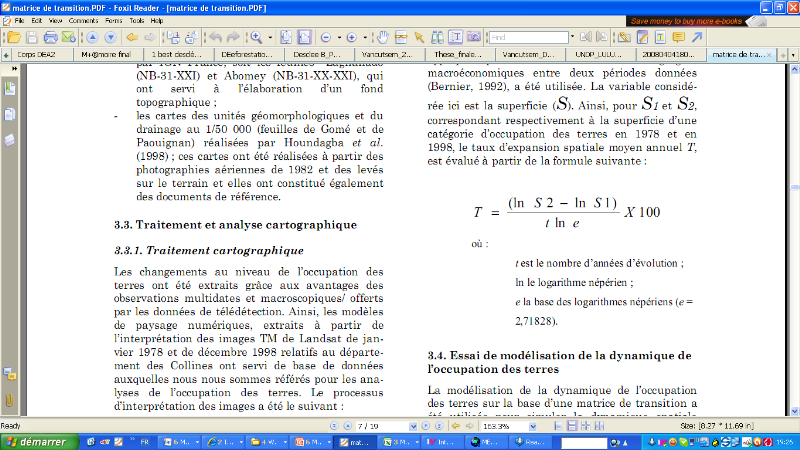Open the Attachments paperclip panel icon
Image resolution: width=800 pixels, height=450 pixels.
[x=10, y=400]
